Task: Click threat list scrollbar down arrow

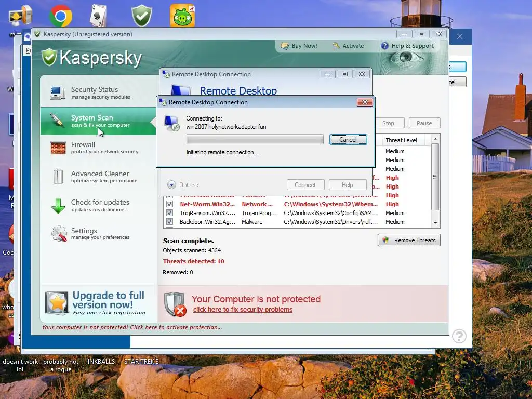Action: (435, 223)
